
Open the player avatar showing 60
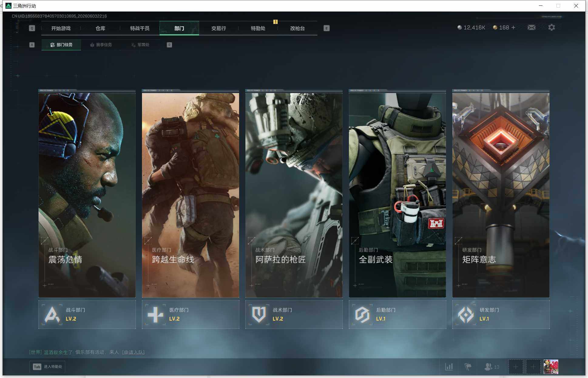click(551, 367)
